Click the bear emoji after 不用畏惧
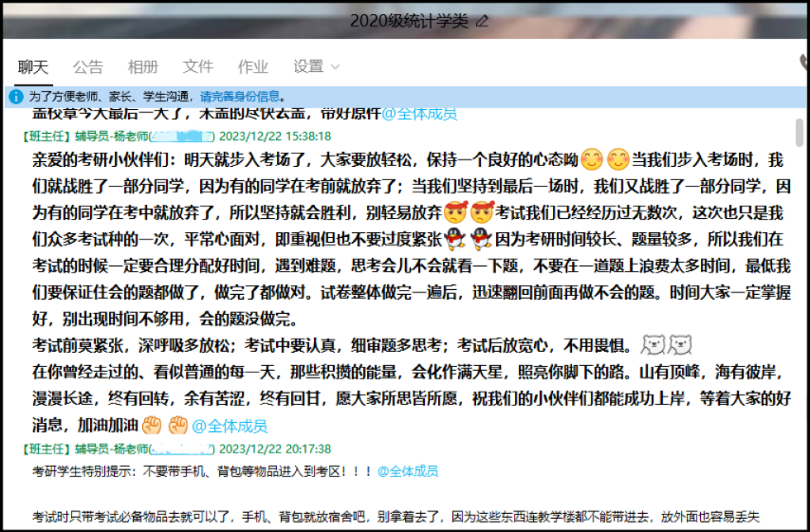 coord(653,342)
